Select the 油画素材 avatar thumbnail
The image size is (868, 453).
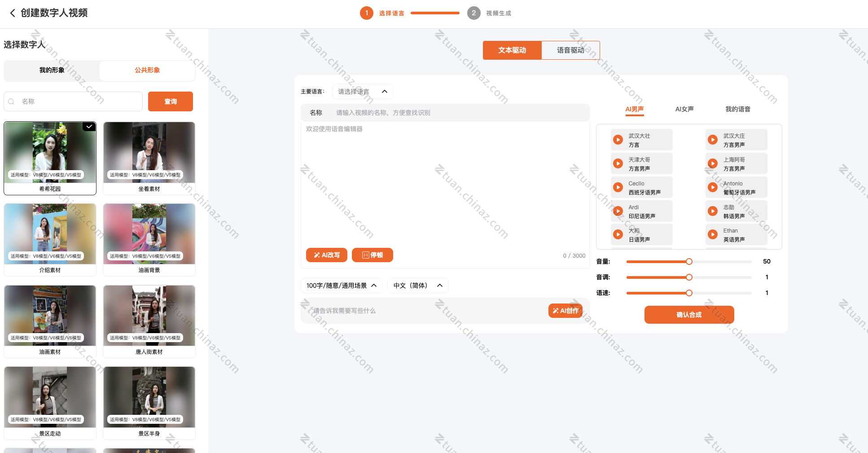click(x=50, y=316)
